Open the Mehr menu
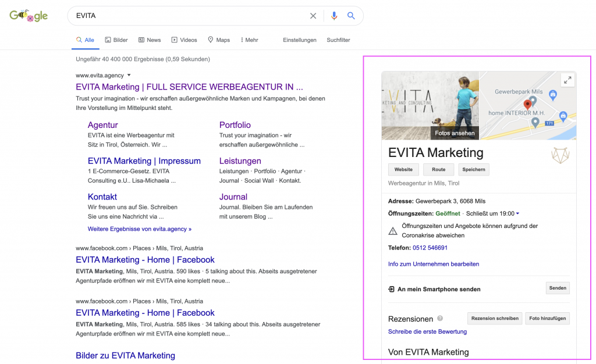Viewport: 596px width, 364px height. (x=249, y=40)
